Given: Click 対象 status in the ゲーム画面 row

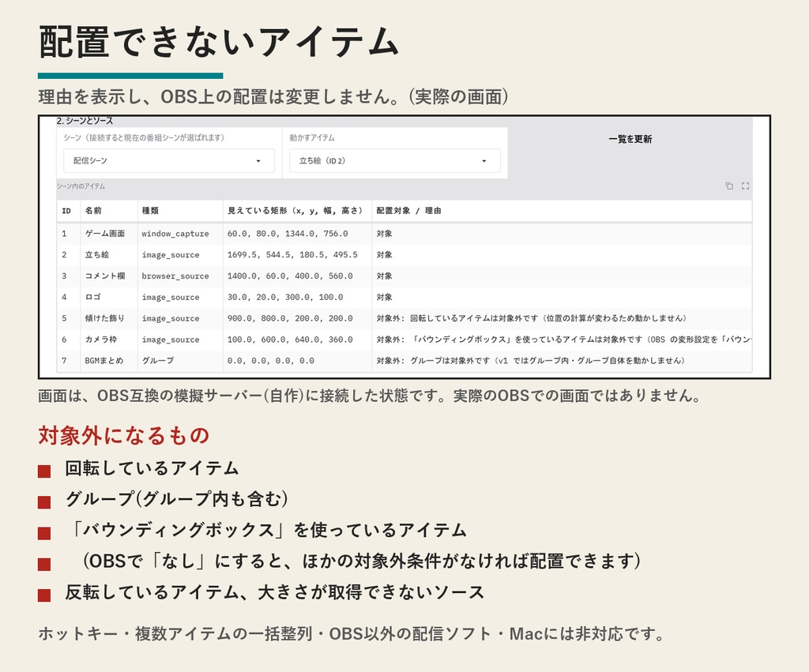Looking at the screenshot, I should pos(562,234).
